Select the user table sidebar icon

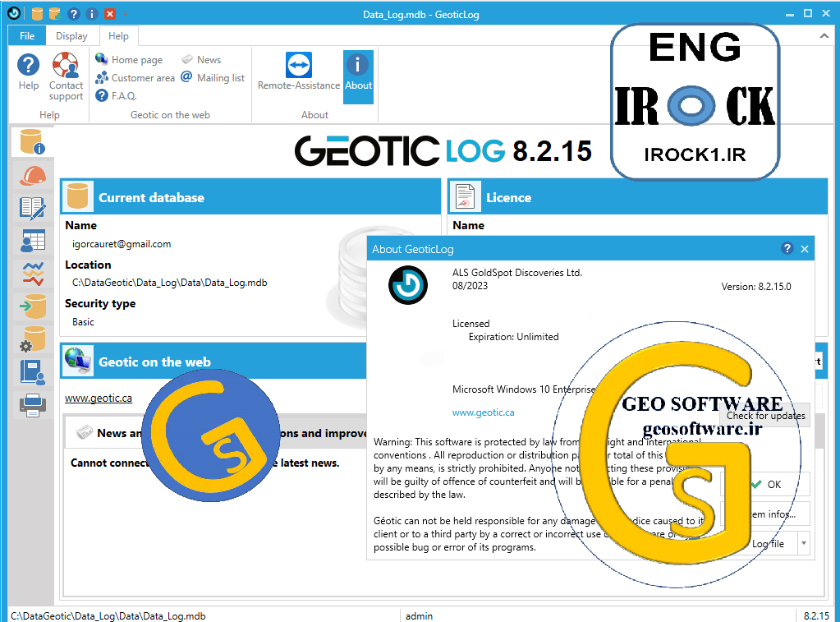point(33,240)
